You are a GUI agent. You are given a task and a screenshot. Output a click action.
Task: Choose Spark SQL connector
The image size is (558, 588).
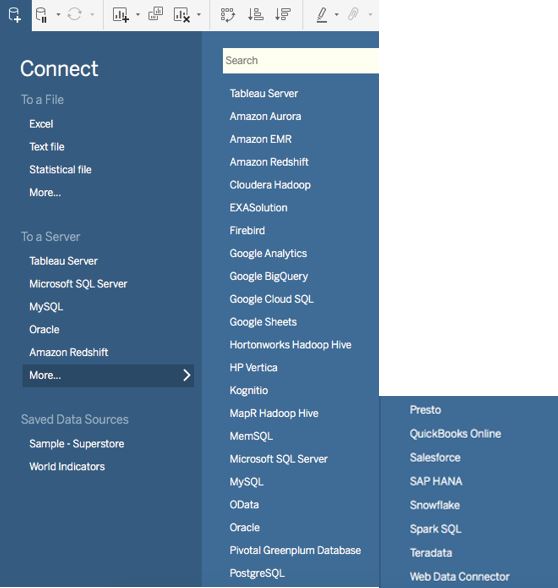[x=435, y=529]
